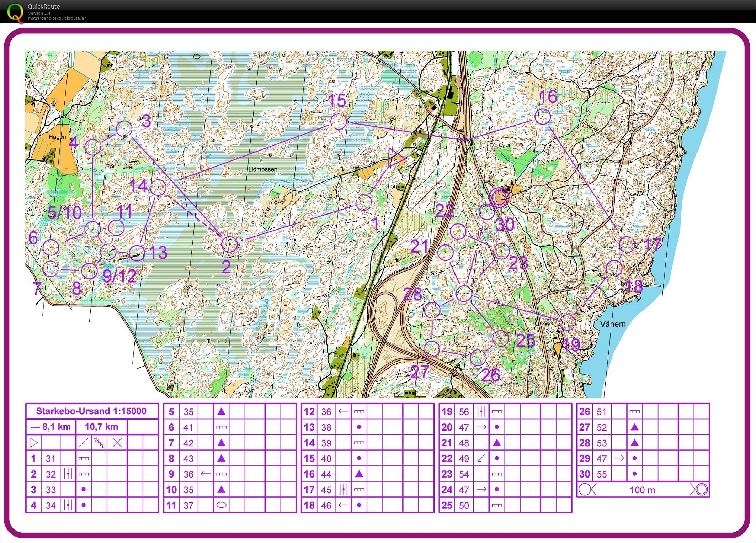Click the crossing symbol in control 17 row
The height and width of the screenshot is (543, 756).
[343, 490]
